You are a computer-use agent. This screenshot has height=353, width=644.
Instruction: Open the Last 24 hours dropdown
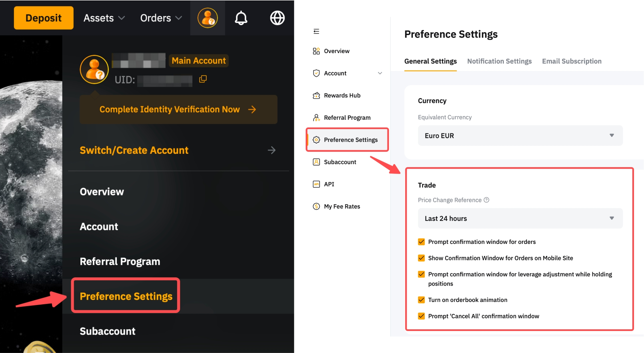tap(520, 219)
